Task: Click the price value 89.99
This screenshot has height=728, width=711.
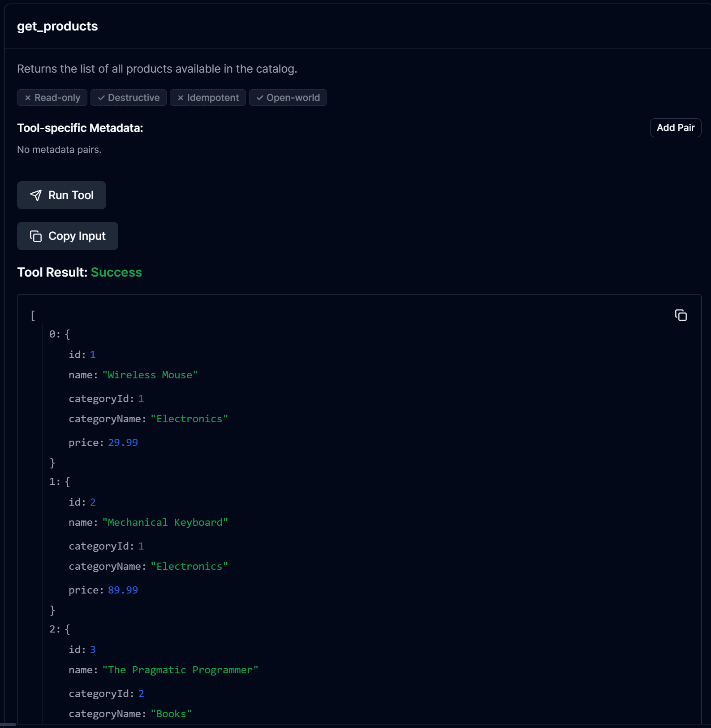Action: tap(123, 590)
